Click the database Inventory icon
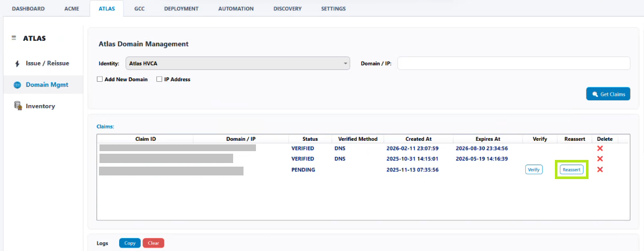 coord(17,106)
